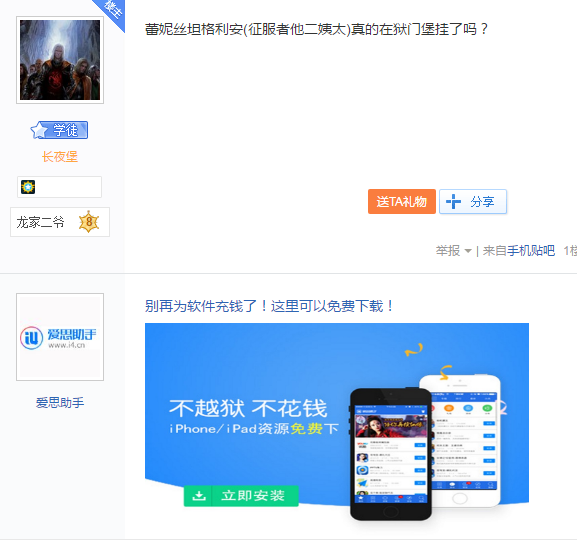Click the 分享 share button
The height and width of the screenshot is (540, 577).
coord(473,201)
